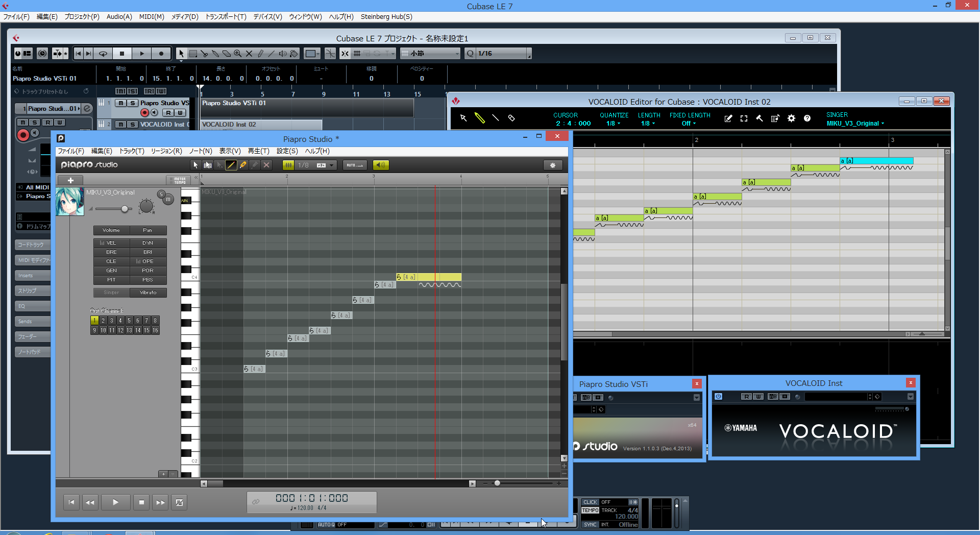Click the X delete tool in Piapro Studio
This screenshot has height=535, width=980.
click(x=266, y=165)
